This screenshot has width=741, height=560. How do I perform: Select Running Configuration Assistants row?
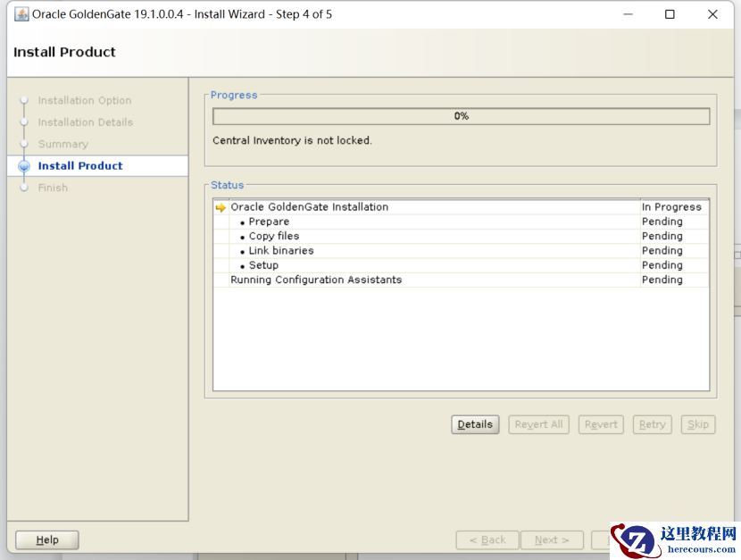pos(462,280)
